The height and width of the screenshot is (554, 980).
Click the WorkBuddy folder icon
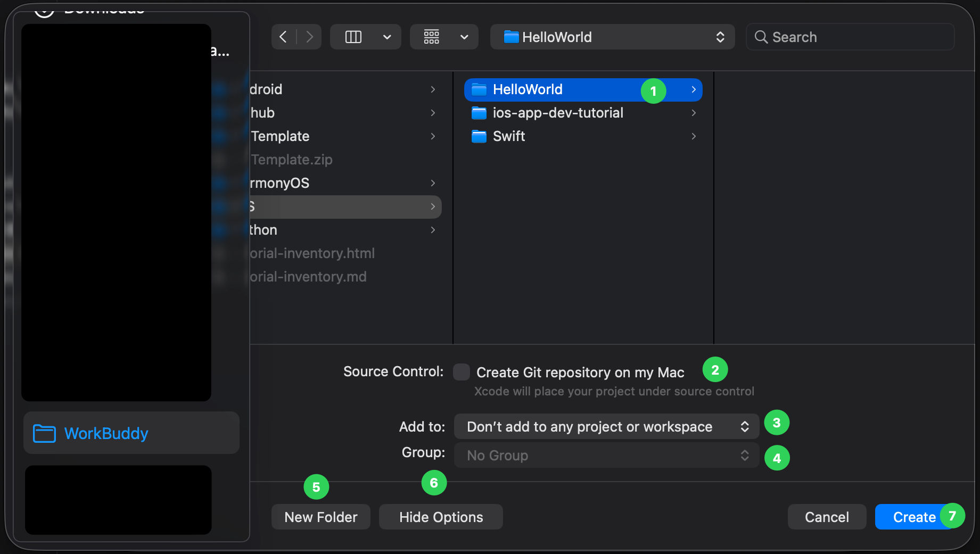coord(44,433)
